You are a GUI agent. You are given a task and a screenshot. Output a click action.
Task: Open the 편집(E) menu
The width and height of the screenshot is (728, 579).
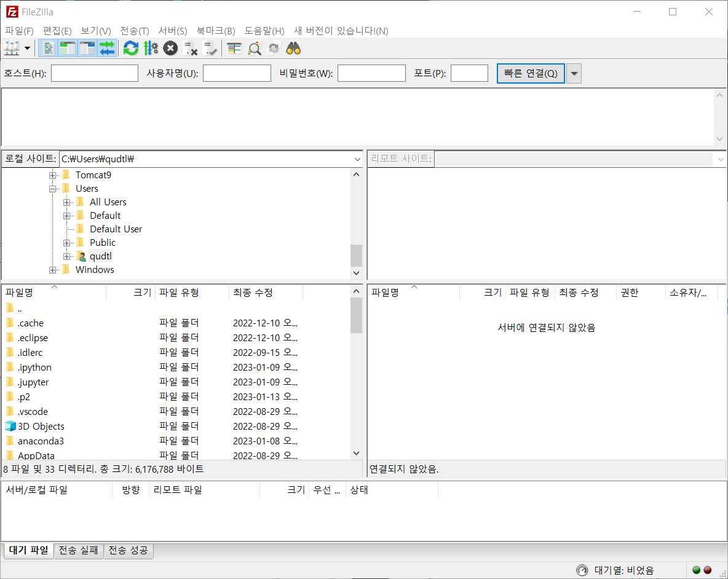click(x=57, y=31)
